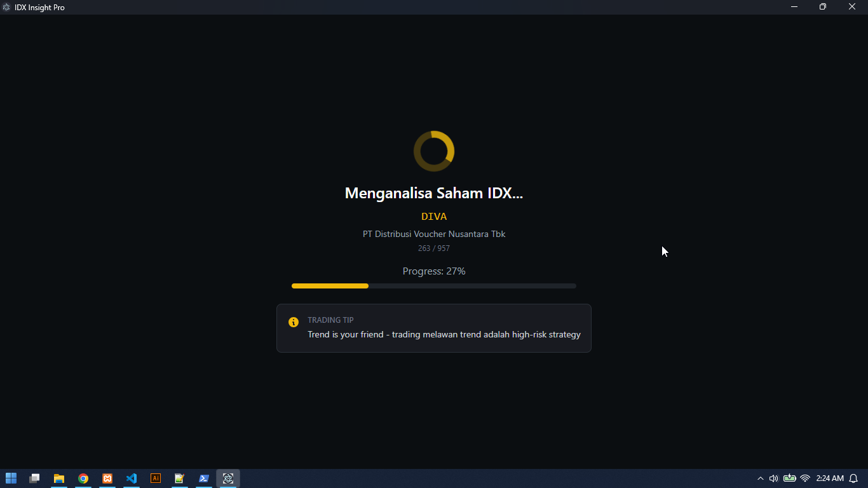
Task: Open the volume control in system tray
Action: click(773, 478)
